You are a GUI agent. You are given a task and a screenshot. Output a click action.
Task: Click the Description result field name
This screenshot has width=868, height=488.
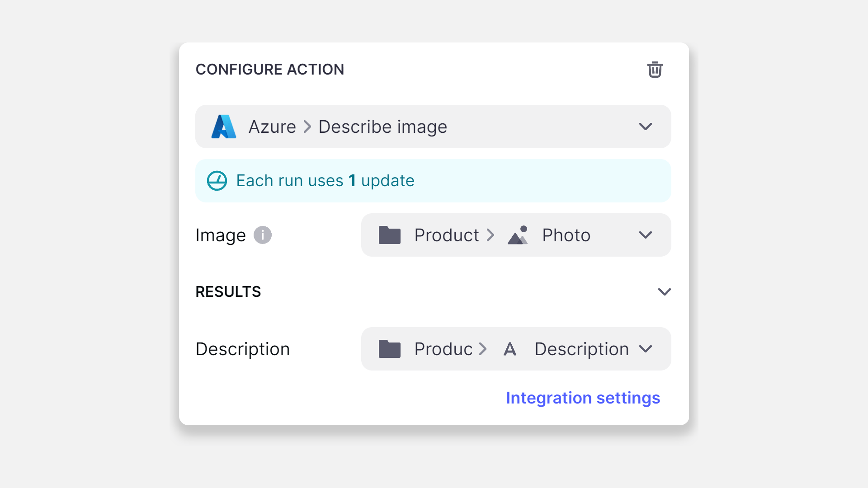581,349
